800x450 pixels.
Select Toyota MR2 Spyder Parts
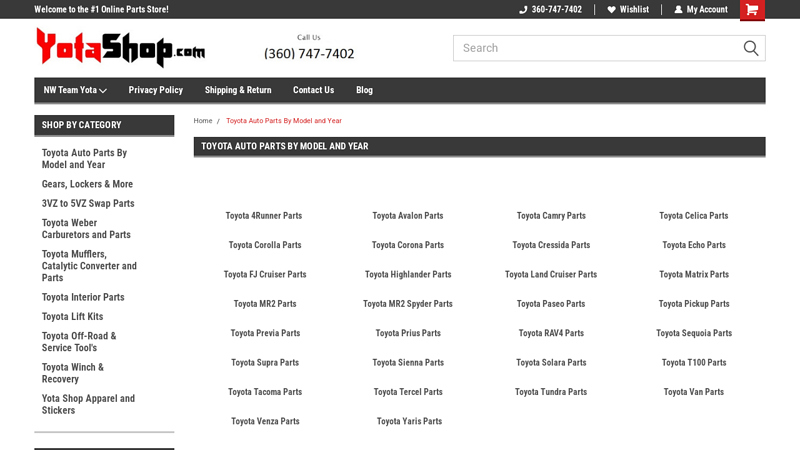(x=408, y=304)
